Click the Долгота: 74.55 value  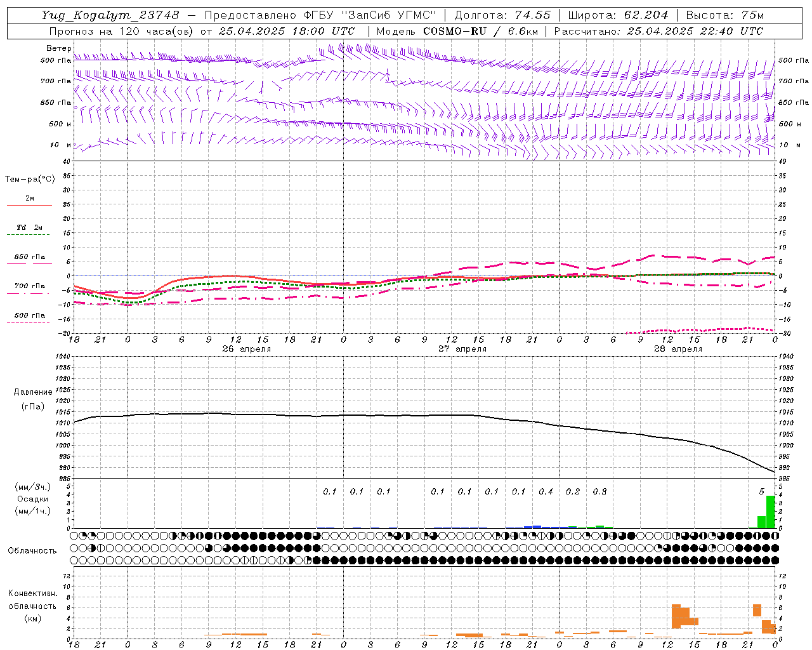[502, 15]
